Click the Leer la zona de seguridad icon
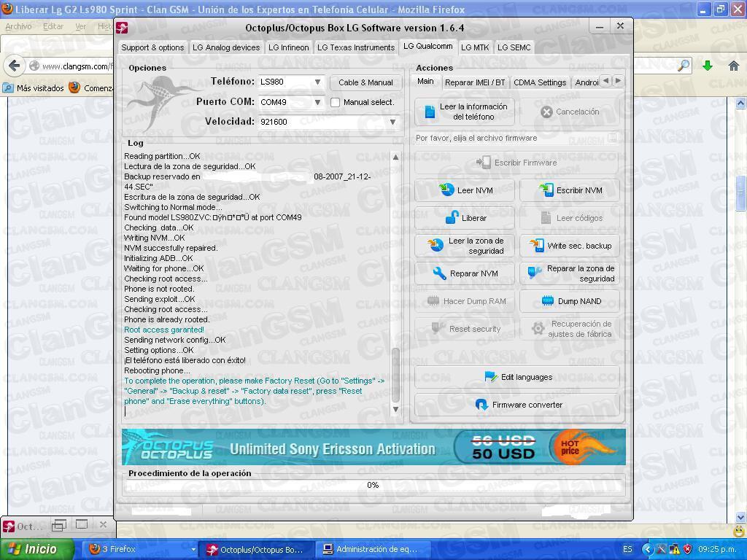 tap(436, 245)
